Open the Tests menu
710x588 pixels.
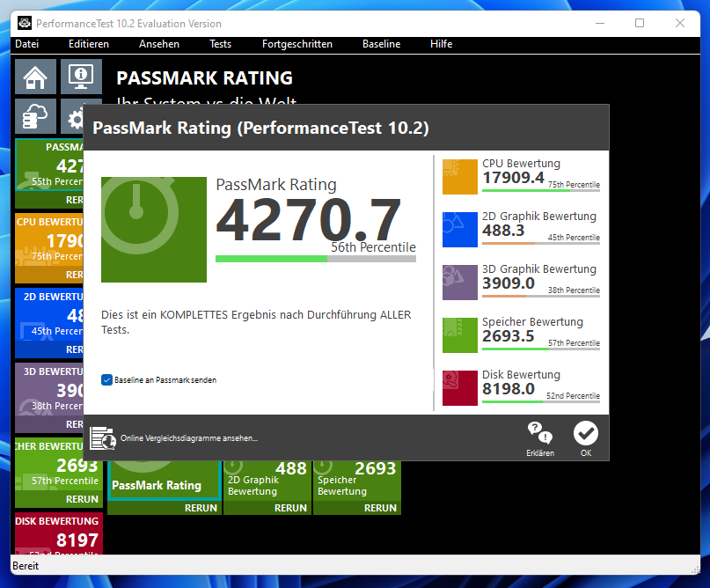[220, 43]
